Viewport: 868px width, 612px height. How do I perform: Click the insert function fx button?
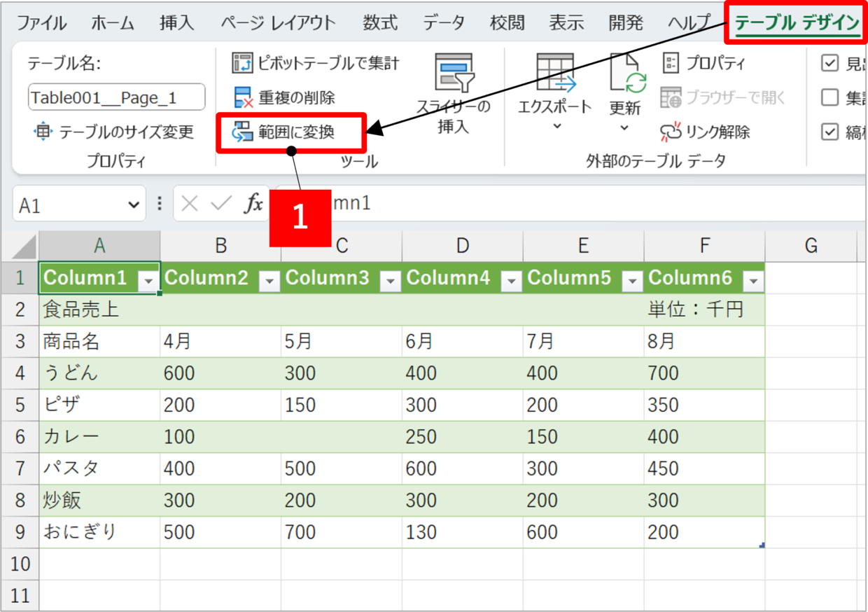[253, 204]
